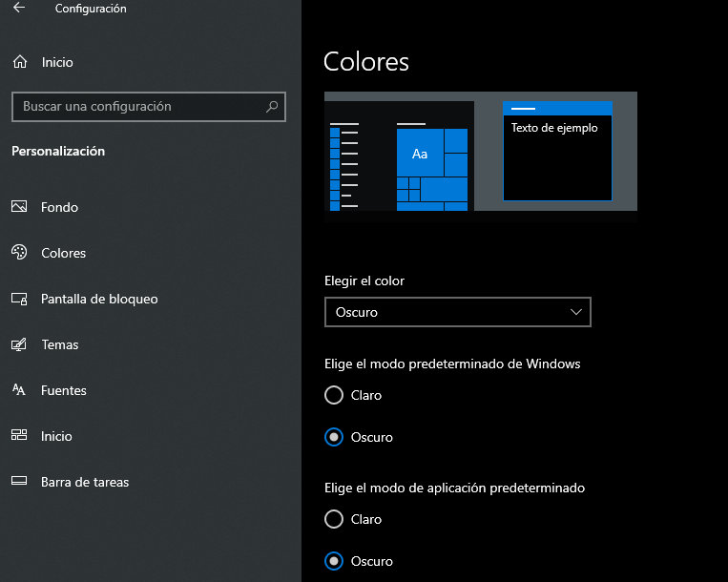Select Oscuro for Windows default mode
The image size is (728, 582).
tap(334, 437)
